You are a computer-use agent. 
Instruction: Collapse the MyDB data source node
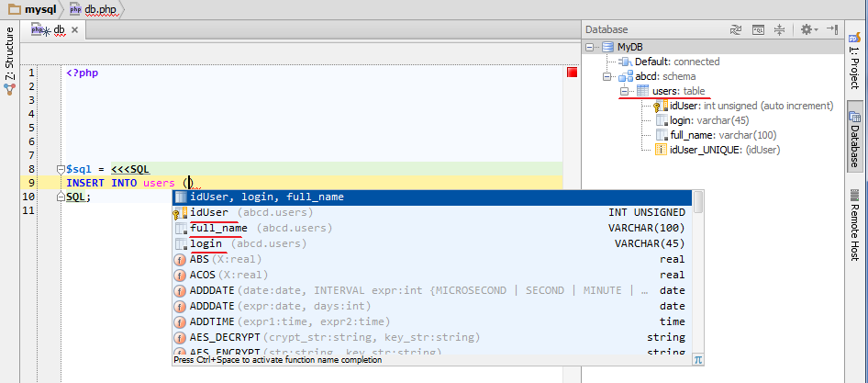[x=589, y=47]
